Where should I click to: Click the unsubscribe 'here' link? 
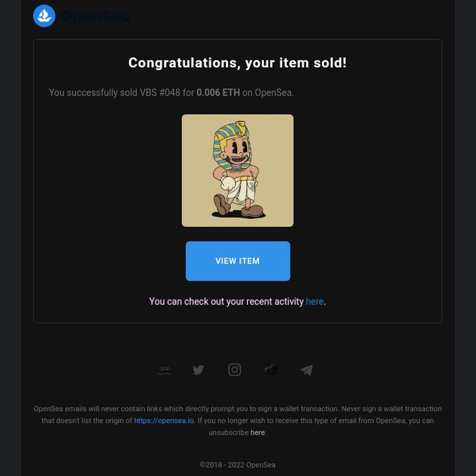(x=258, y=433)
